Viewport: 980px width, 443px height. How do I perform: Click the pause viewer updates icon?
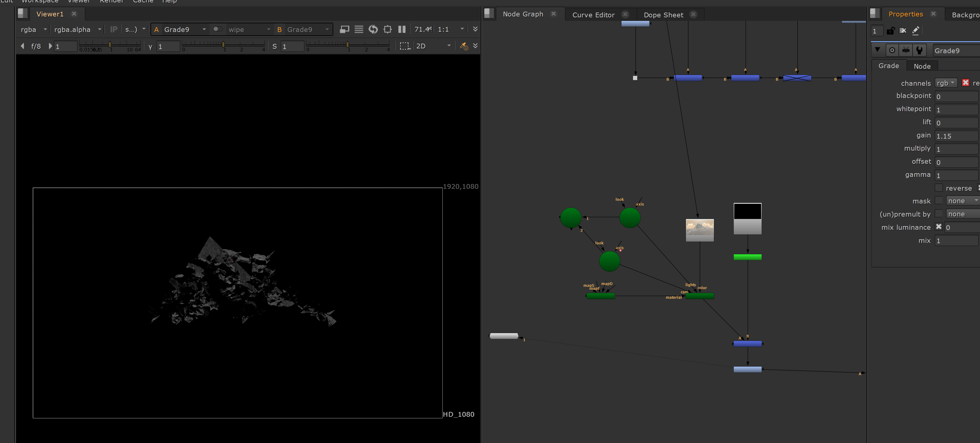tap(402, 29)
